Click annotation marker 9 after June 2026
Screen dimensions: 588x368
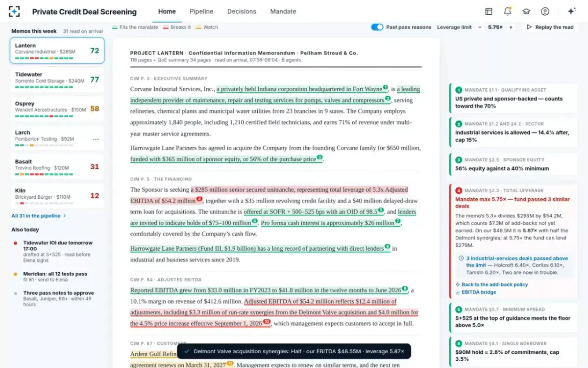pos(405,289)
